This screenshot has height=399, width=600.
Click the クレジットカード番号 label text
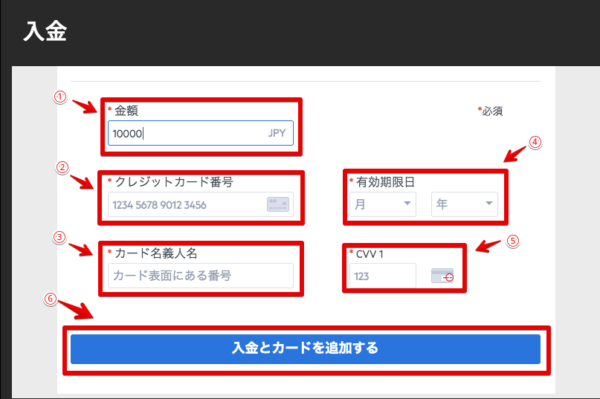[174, 182]
